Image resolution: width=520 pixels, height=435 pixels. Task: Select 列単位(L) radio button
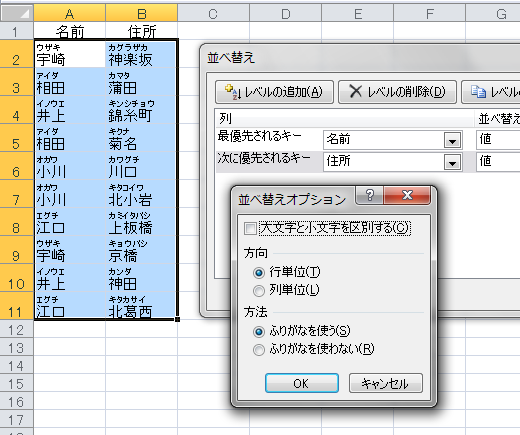(x=259, y=291)
